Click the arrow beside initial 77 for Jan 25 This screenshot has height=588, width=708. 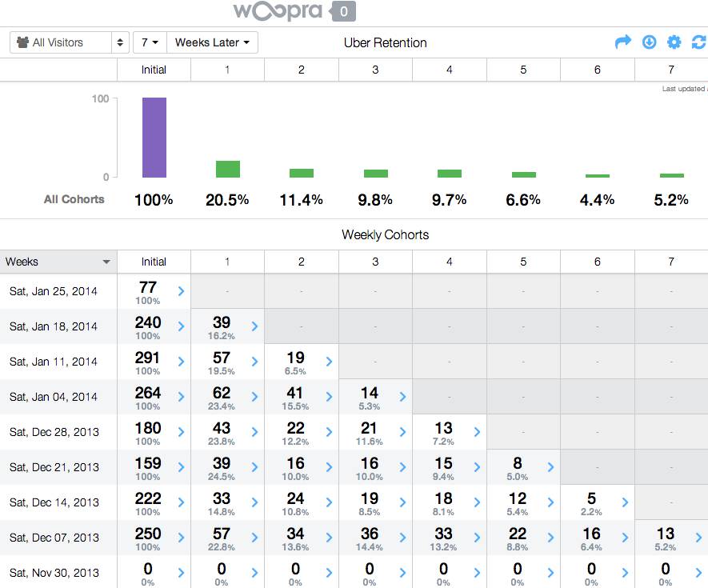coord(181,291)
